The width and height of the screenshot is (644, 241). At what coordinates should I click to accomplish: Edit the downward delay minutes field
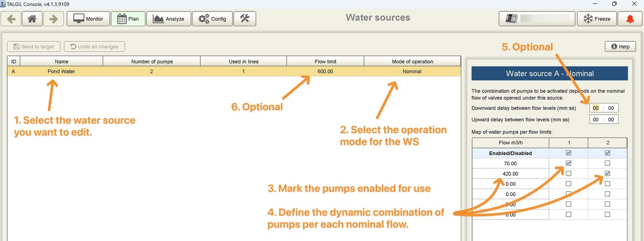coord(596,108)
